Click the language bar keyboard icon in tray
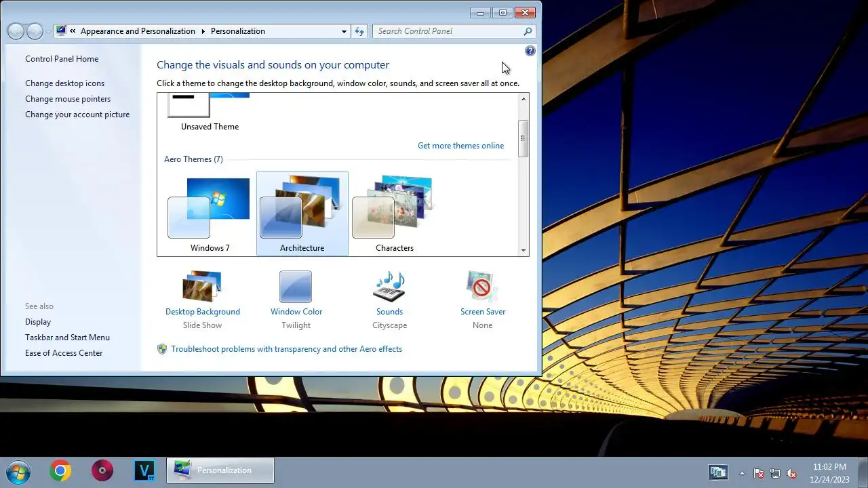868x488 pixels. [x=718, y=472]
